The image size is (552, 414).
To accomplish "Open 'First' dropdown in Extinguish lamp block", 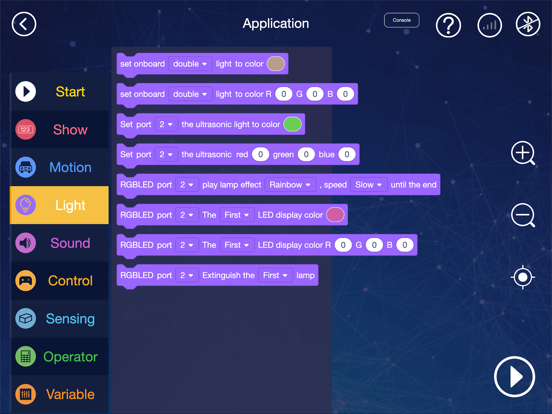I will 275,275.
